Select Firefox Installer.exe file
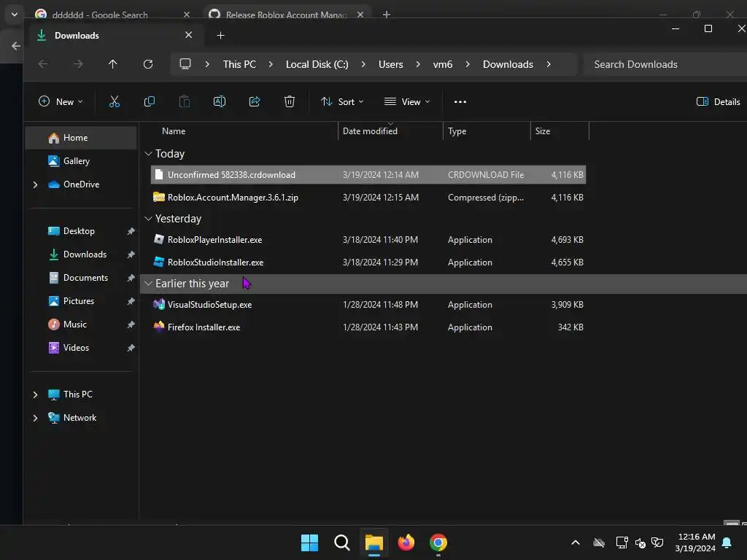This screenshot has height=560, width=747. click(x=368, y=327)
